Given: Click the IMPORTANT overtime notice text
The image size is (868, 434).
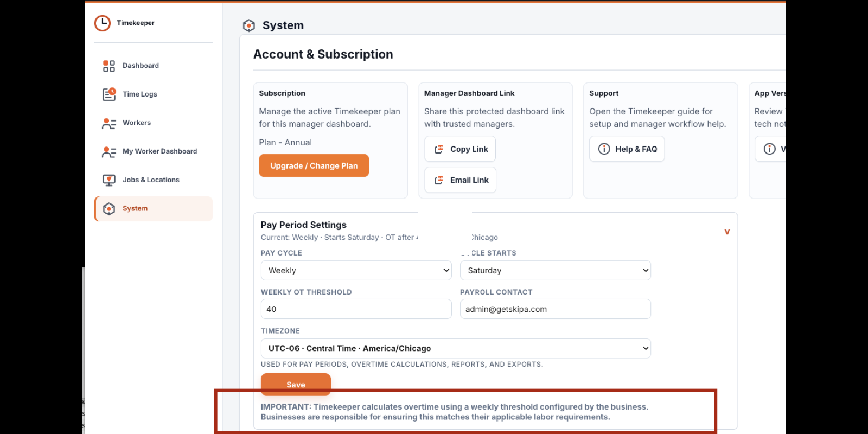Looking at the screenshot, I should 455,412.
